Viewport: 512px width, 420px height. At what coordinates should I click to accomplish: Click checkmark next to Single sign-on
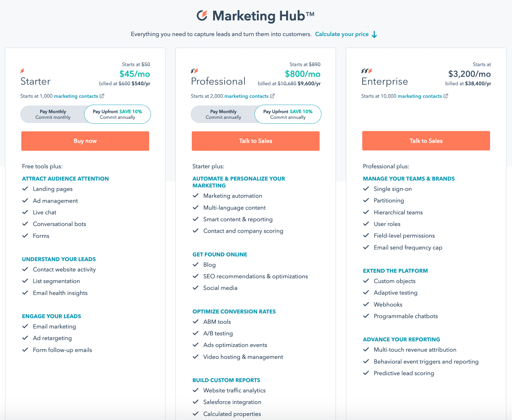[x=366, y=189]
